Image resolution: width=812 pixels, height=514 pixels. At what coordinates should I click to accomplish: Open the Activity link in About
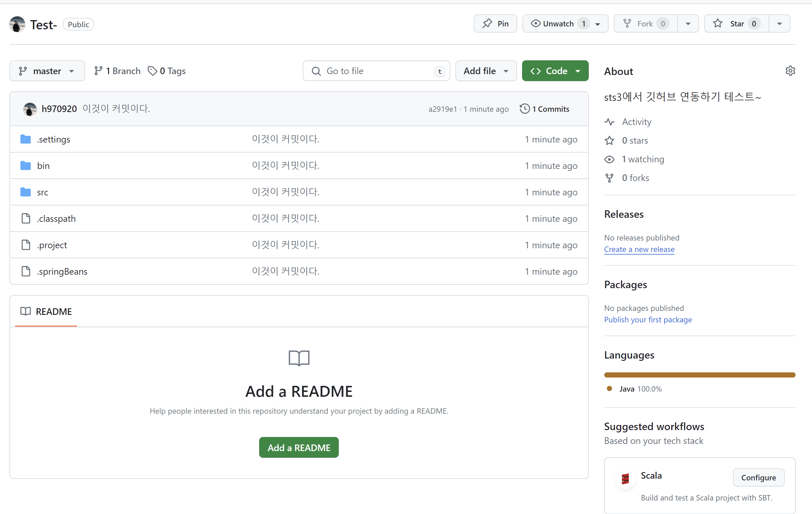click(x=637, y=122)
